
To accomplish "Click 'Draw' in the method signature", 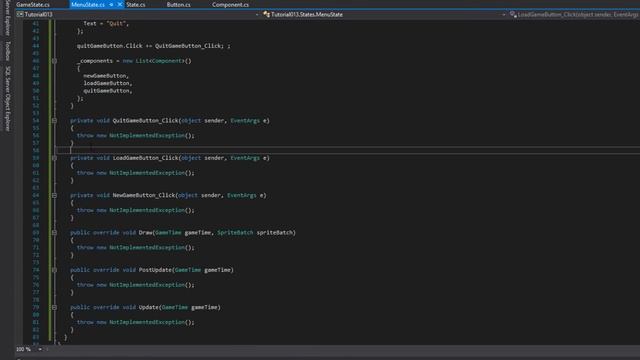I will (145, 233).
